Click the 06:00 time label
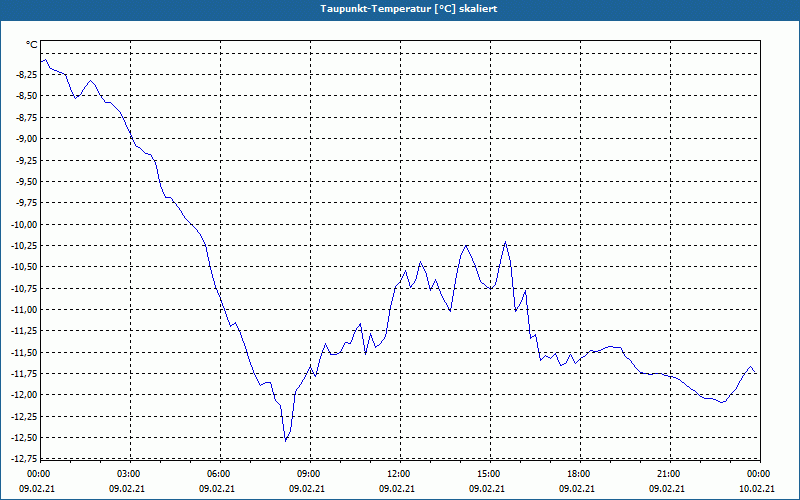Image resolution: width=800 pixels, height=500 pixels. [220, 474]
